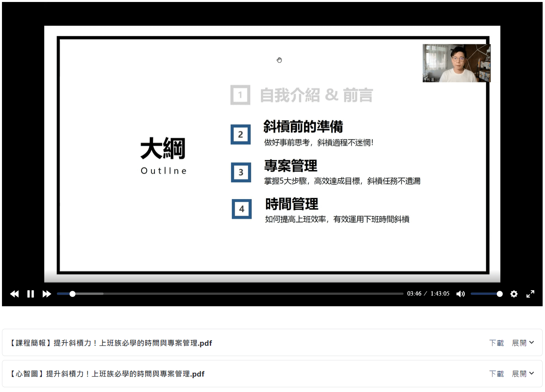Screen dimensions: 545x392
Task: Open video settings gear
Action: [x=514, y=294]
